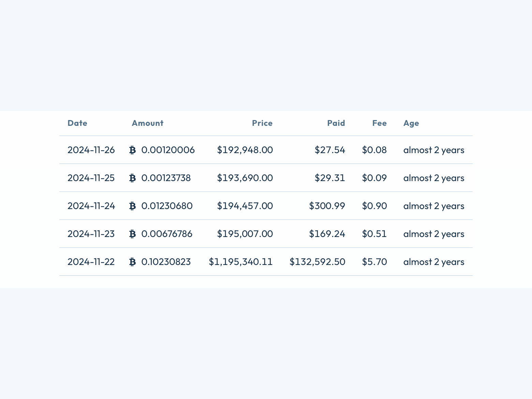This screenshot has width=532, height=399.
Task: Select the date 2024-11-25
Action: (91, 178)
